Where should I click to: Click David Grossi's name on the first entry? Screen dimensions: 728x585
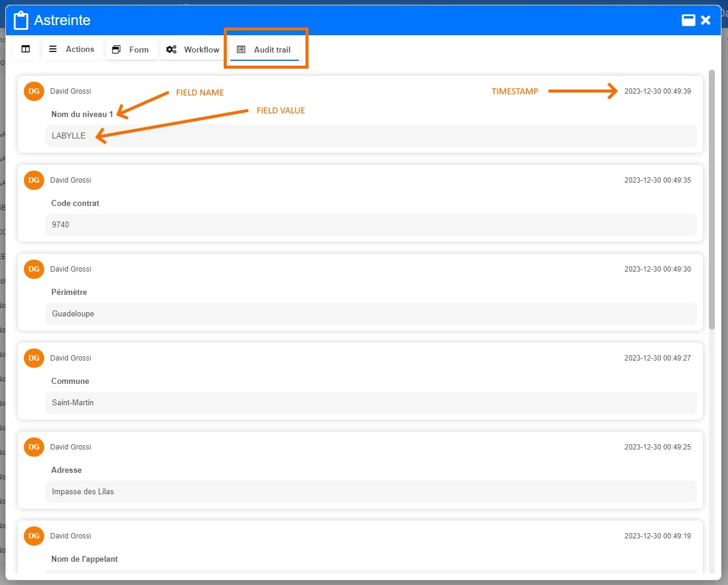coord(70,91)
